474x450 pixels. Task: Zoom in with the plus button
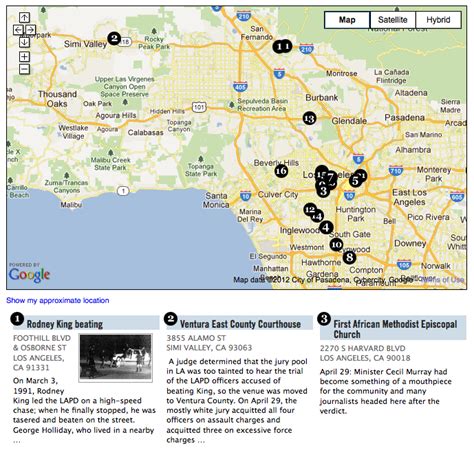pos(24,57)
